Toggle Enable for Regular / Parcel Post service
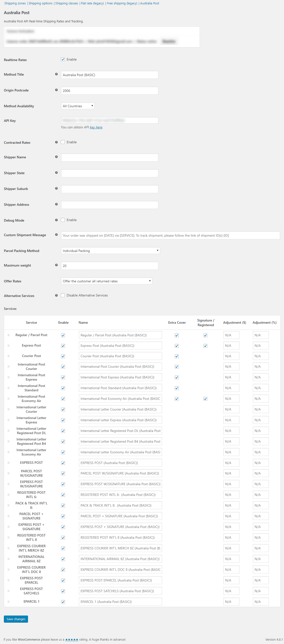284x644 pixels. coord(63,336)
